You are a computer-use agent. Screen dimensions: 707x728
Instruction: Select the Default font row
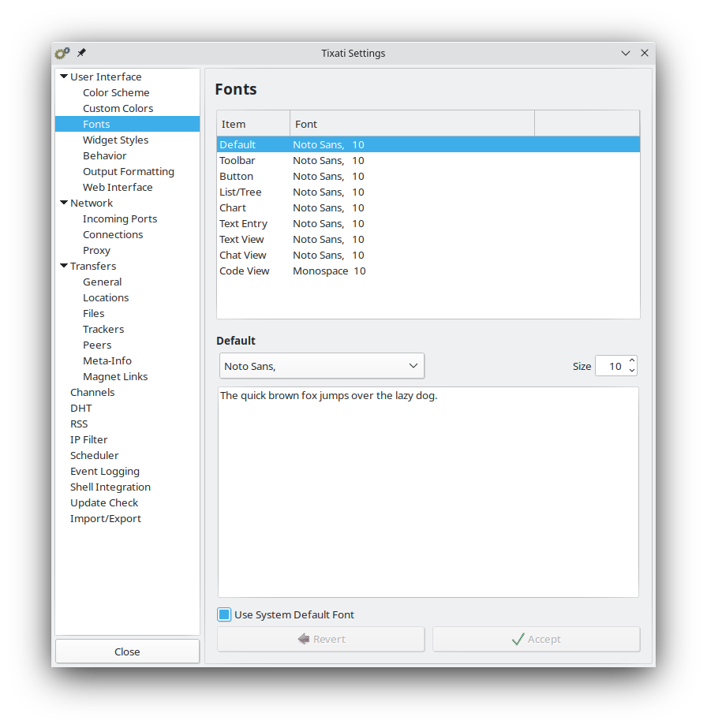point(428,144)
